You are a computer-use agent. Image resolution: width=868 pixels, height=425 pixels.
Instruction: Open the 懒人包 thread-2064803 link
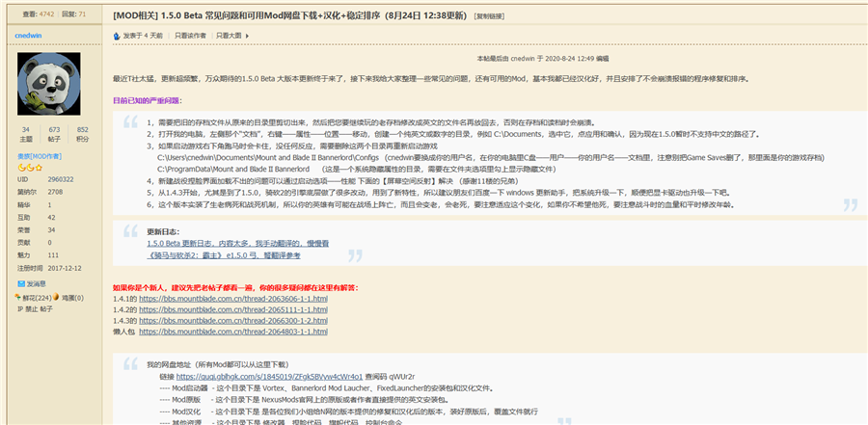coord(233,332)
